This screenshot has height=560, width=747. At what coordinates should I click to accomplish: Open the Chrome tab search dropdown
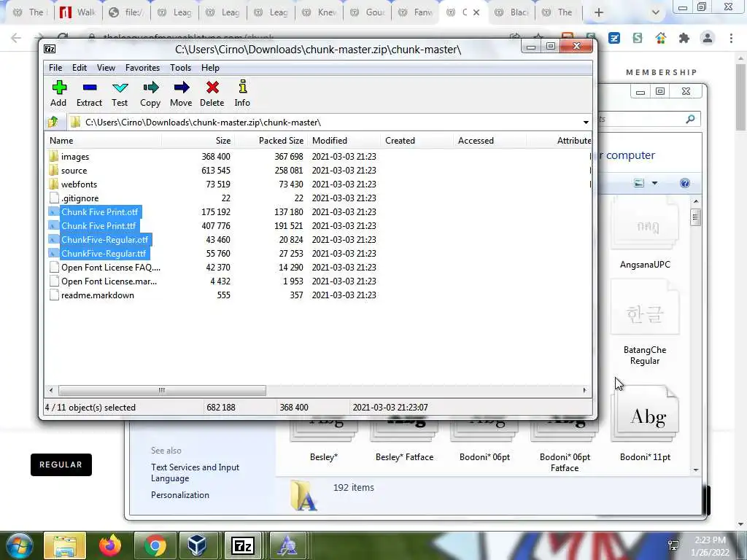pos(656,12)
